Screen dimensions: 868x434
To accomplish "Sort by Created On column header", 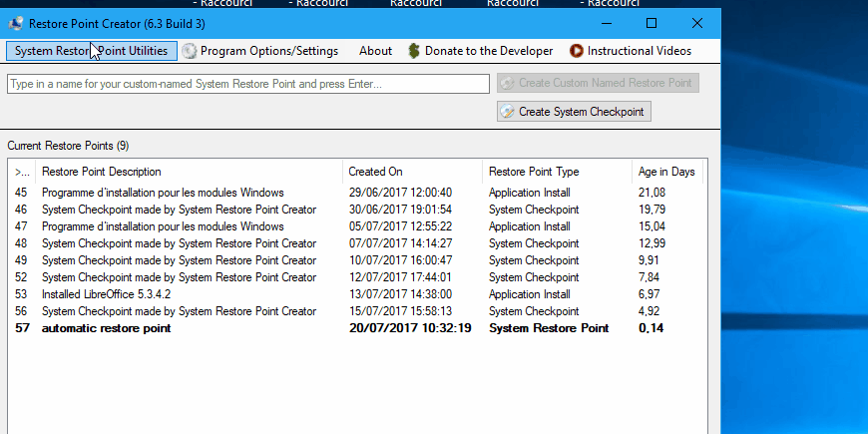I will point(412,172).
